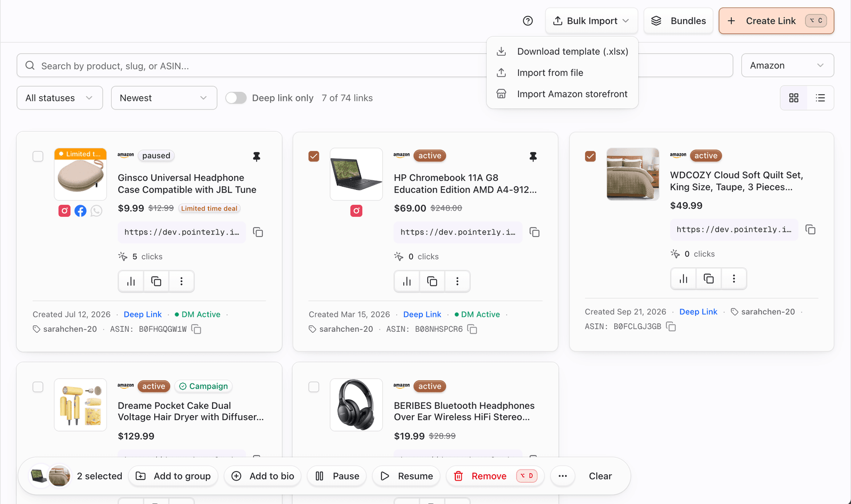Select the Dreame Hair Dryer checkbox
The height and width of the screenshot is (504, 851).
[38, 387]
